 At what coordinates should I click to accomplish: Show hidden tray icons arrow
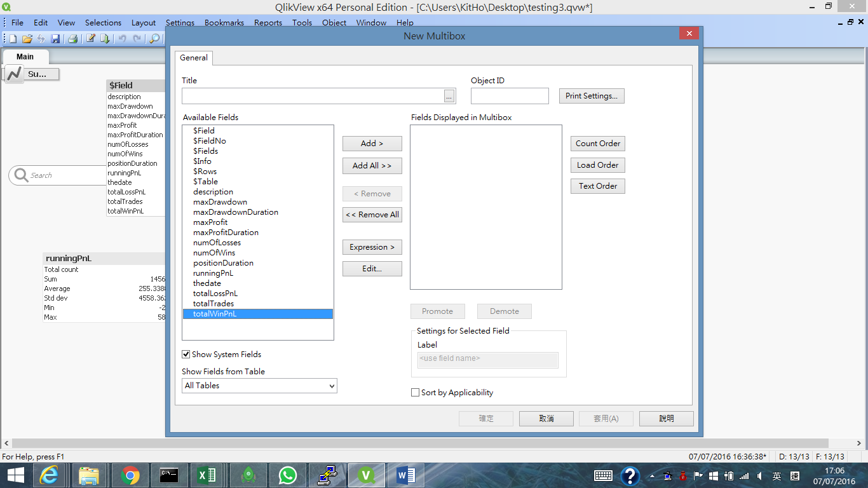[x=652, y=476]
